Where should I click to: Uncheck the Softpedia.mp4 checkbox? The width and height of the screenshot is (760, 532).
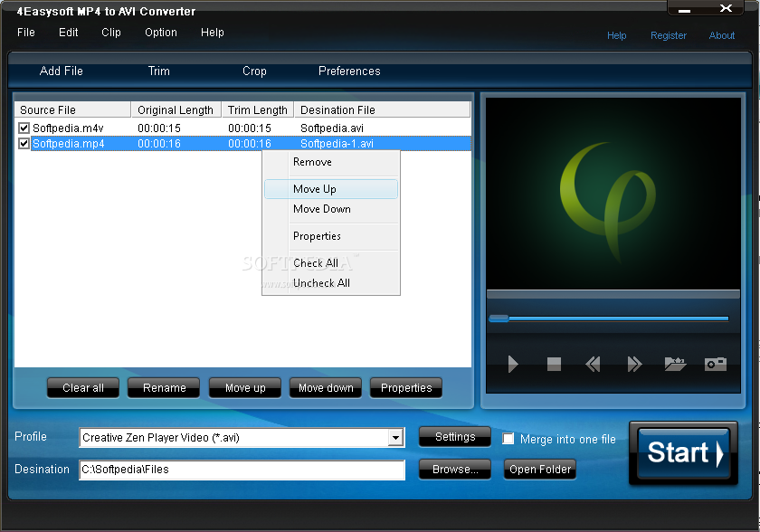(x=24, y=144)
